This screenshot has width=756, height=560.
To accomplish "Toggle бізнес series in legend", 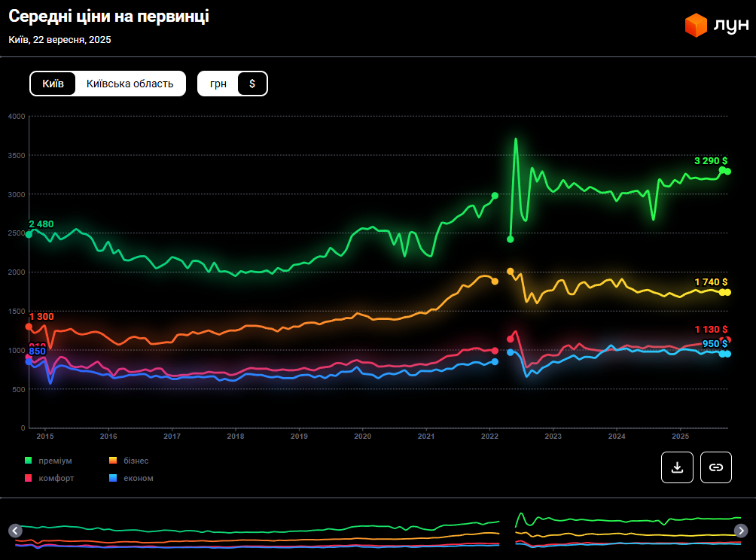I will pyautogui.click(x=134, y=461).
